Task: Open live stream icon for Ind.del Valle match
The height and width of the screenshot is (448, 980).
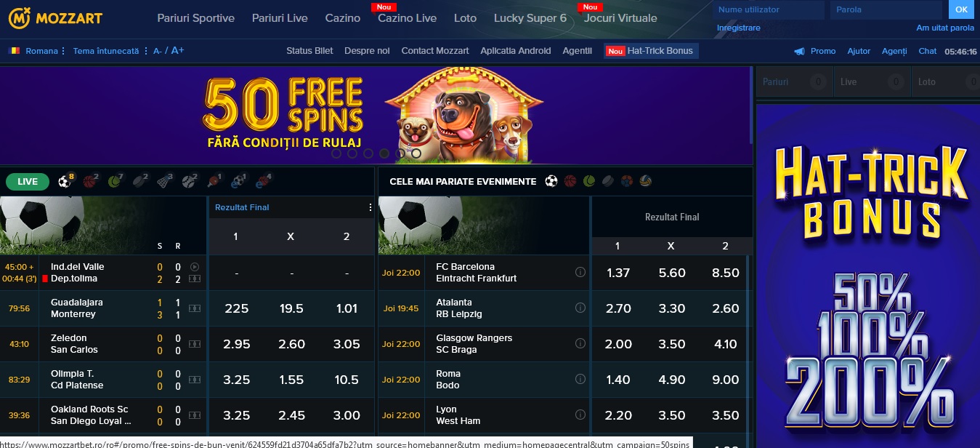Action: [195, 267]
